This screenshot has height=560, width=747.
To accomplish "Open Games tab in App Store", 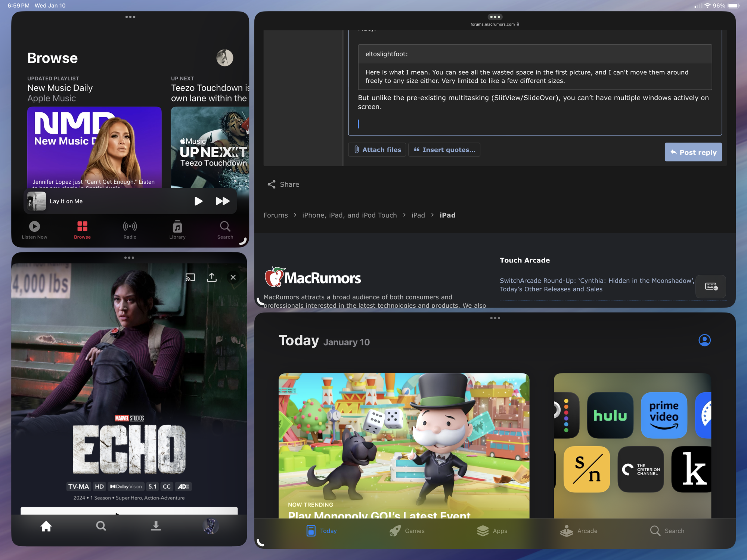I will pos(407,531).
